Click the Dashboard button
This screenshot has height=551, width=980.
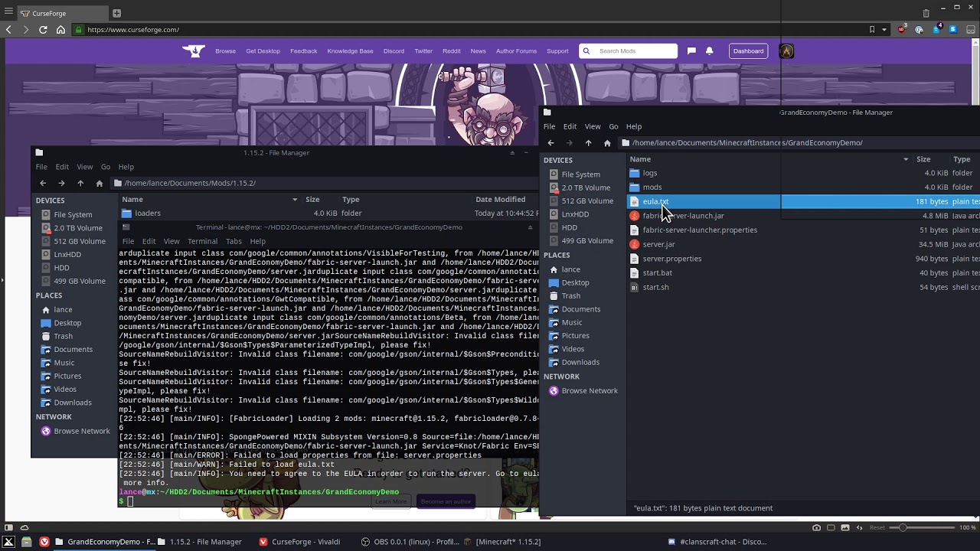(x=748, y=51)
